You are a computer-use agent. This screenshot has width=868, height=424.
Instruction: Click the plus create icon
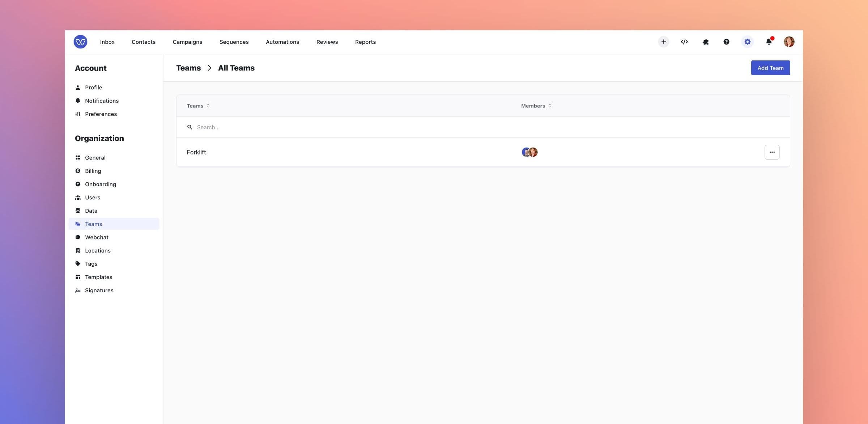663,42
